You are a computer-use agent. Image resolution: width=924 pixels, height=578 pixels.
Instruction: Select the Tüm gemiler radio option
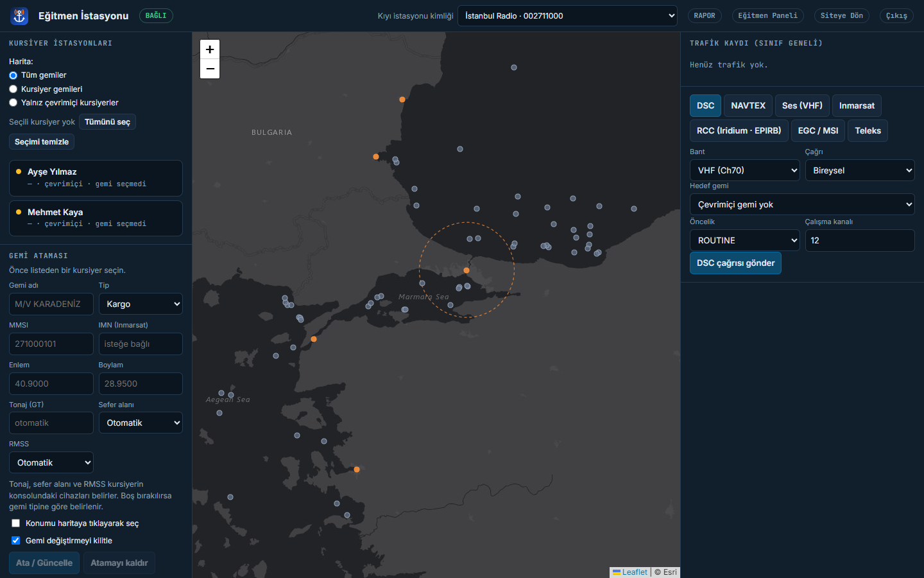click(13, 75)
